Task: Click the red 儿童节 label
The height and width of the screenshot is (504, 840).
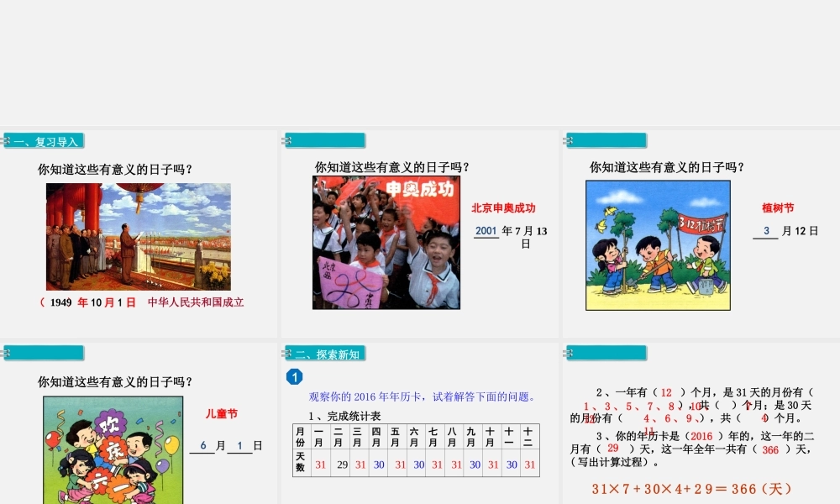Action: (222, 414)
